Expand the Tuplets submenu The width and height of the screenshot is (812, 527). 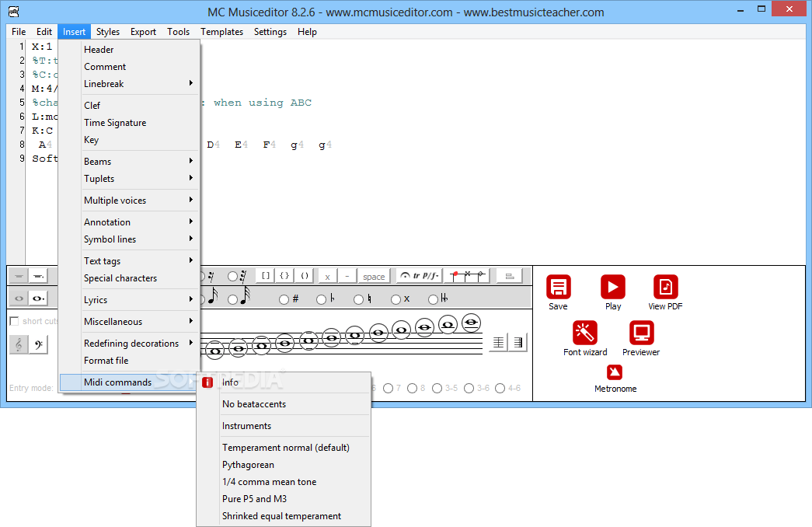129,178
